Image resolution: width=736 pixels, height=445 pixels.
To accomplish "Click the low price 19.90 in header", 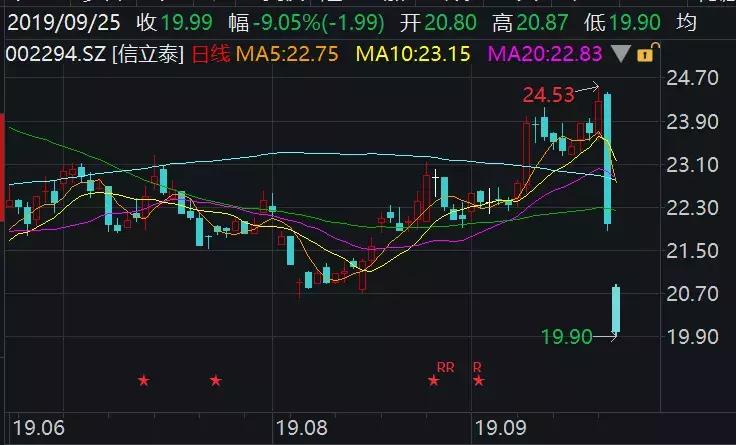I will 635,23.
